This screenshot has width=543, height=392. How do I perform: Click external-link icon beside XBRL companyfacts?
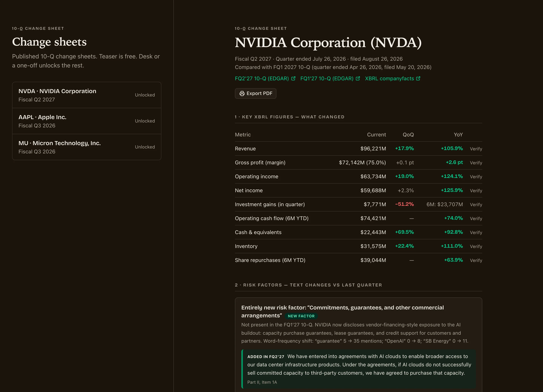click(x=418, y=79)
